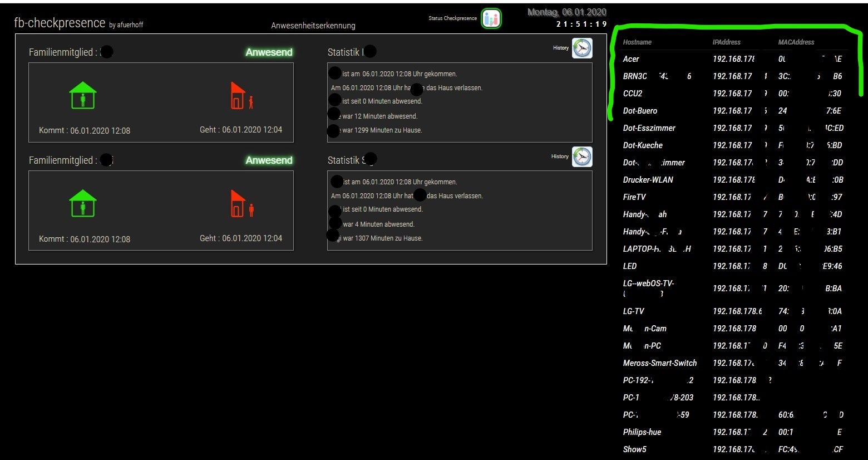
Task: Open History clock icon beside 1299 Minuten statistics
Action: point(582,48)
